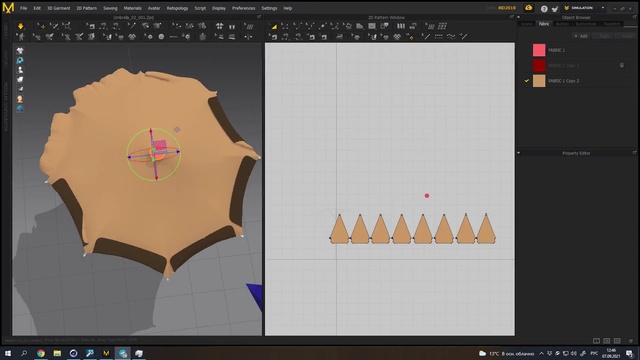Click the Assign fabric button
This screenshot has width=640, height=360.
click(x=625, y=36)
